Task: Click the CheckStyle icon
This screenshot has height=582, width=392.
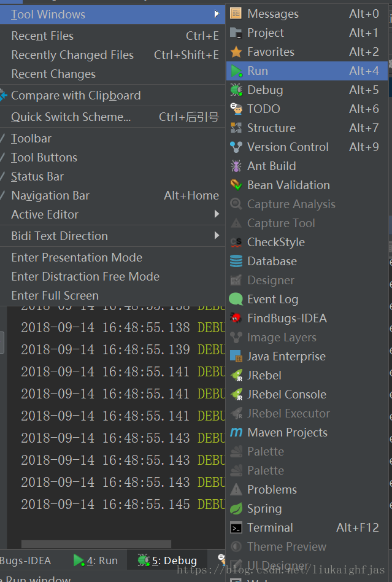Action: click(x=236, y=242)
